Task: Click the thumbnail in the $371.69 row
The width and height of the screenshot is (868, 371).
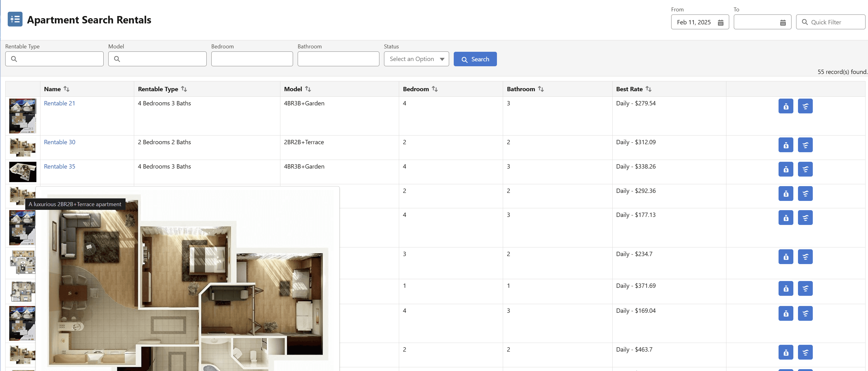Action: click(23, 291)
